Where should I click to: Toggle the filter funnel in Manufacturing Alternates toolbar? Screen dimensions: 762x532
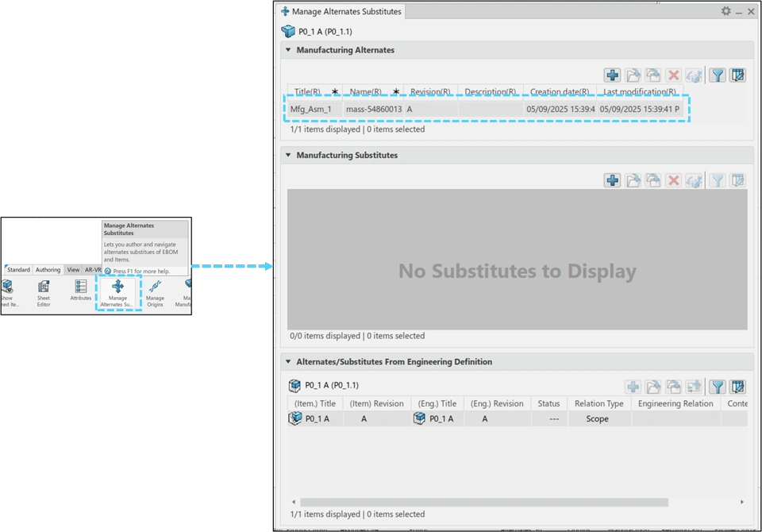click(718, 75)
